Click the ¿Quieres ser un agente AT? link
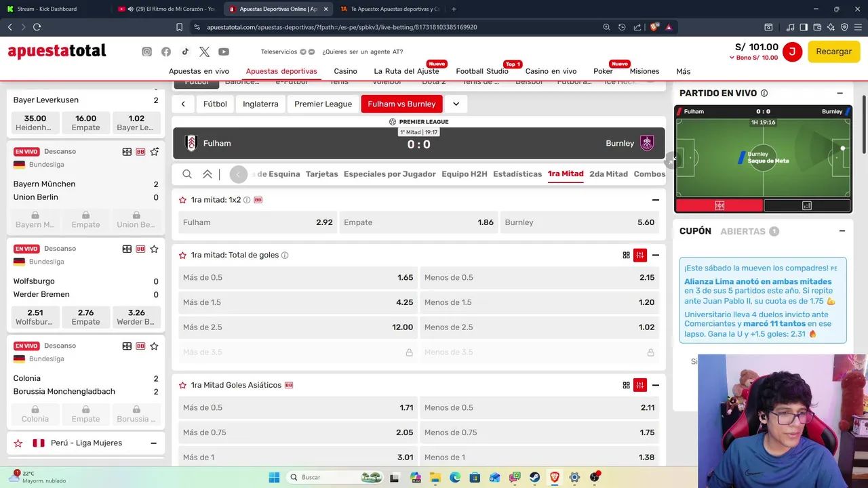Screen dimensions: 868x488 (x=363, y=52)
